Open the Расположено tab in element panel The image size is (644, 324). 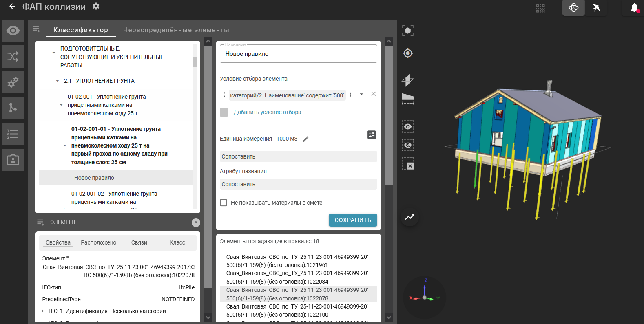tap(98, 242)
